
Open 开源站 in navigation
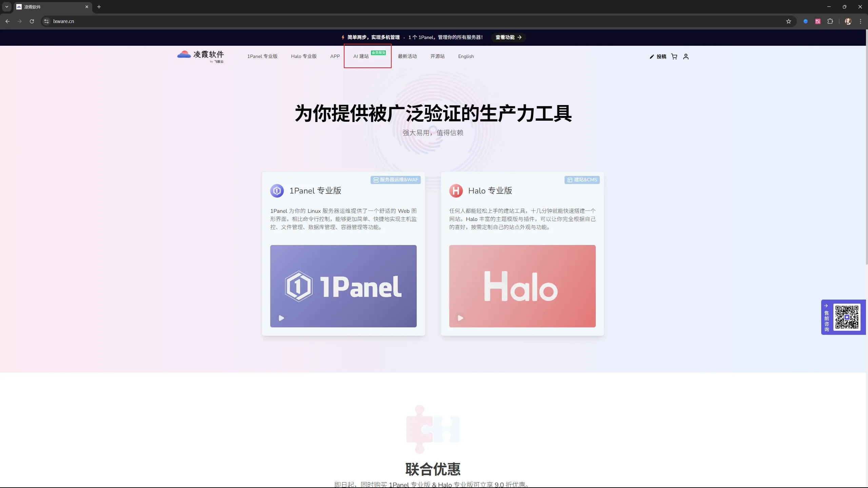point(437,56)
